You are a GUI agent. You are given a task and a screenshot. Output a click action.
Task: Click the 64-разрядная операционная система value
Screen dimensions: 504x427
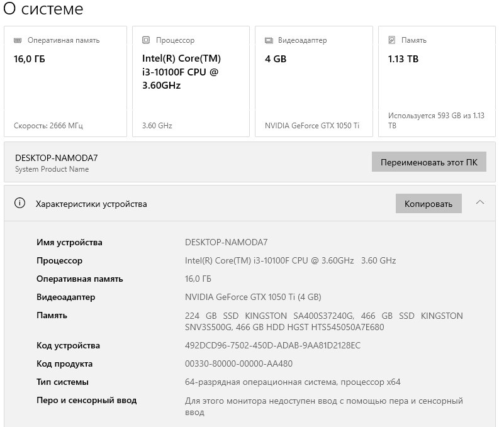[x=293, y=382]
